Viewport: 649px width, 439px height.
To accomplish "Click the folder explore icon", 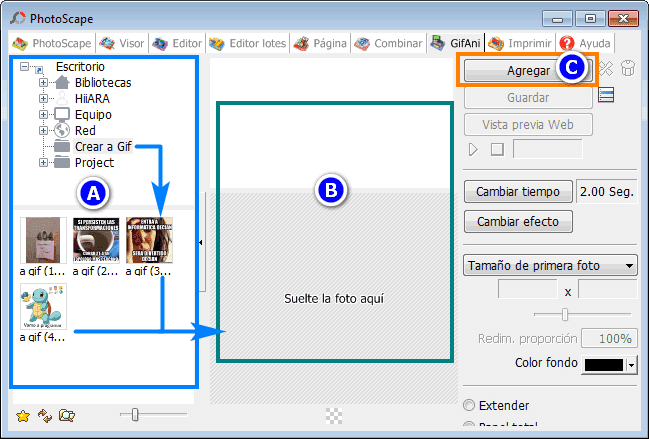I will (x=67, y=415).
